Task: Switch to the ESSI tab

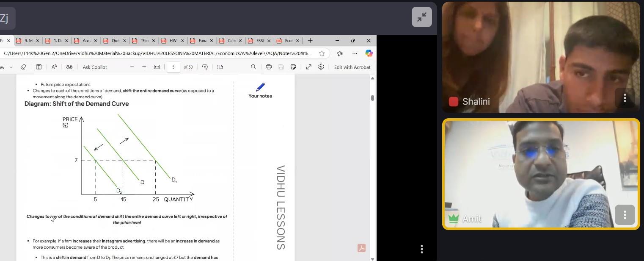Action: pos(260,41)
